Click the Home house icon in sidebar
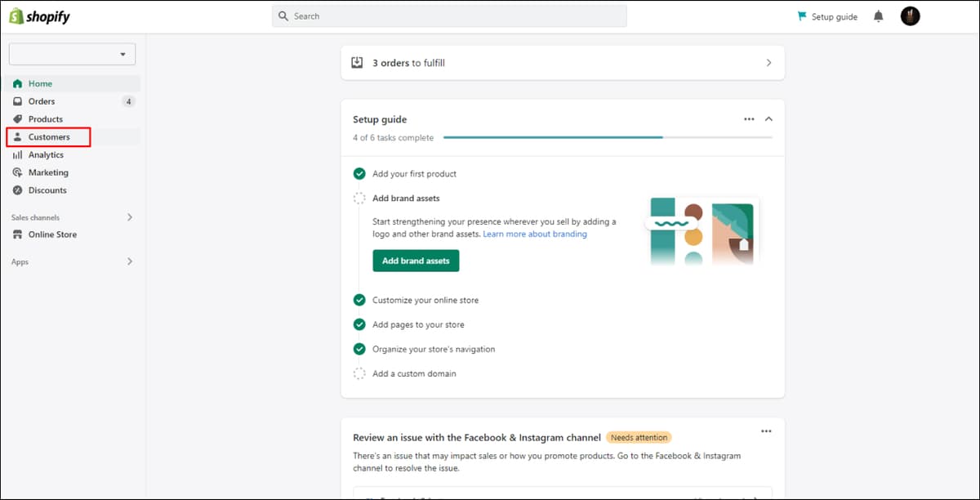 click(17, 83)
